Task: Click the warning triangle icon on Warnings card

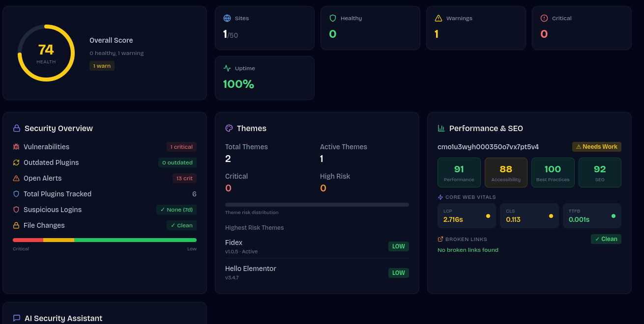Action: pos(439,18)
